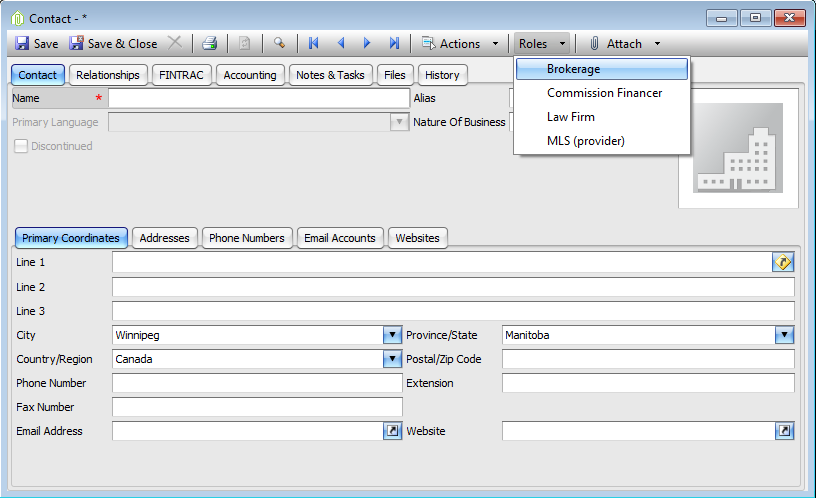Open the Accounting tab
The width and height of the screenshot is (816, 498).
(250, 75)
